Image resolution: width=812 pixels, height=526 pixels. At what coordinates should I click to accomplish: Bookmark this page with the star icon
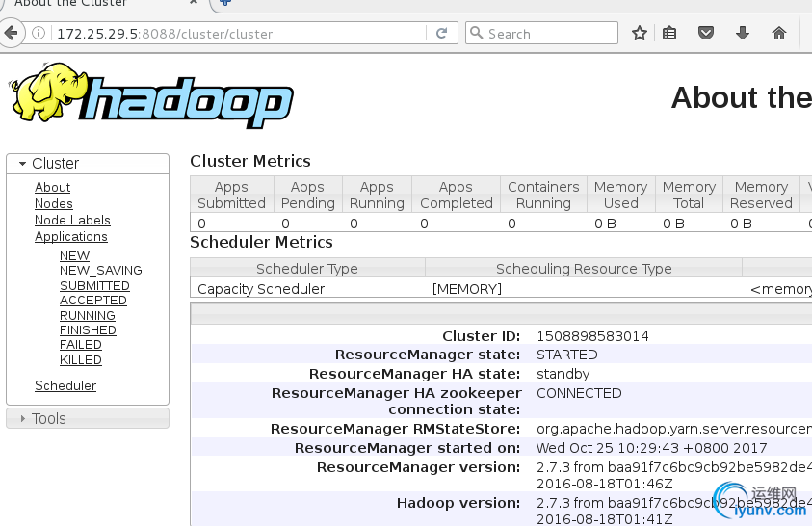[640, 33]
